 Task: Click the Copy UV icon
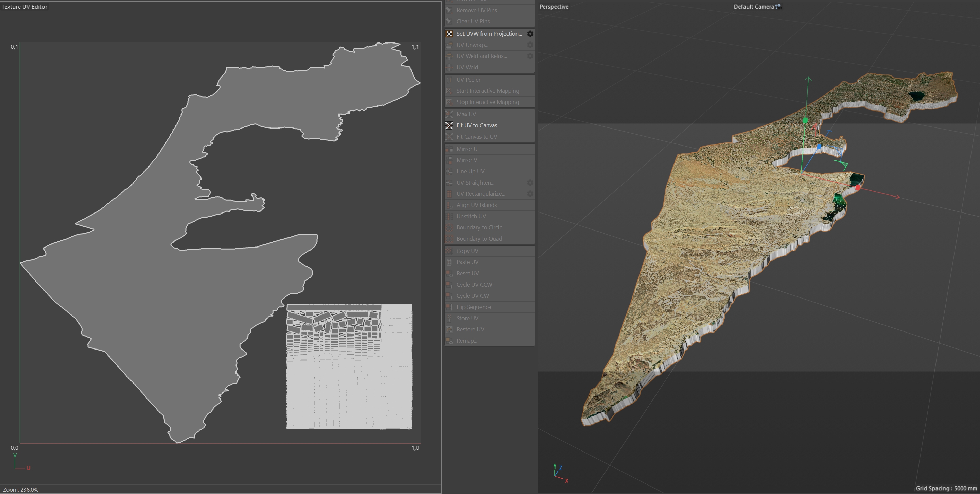tap(449, 251)
